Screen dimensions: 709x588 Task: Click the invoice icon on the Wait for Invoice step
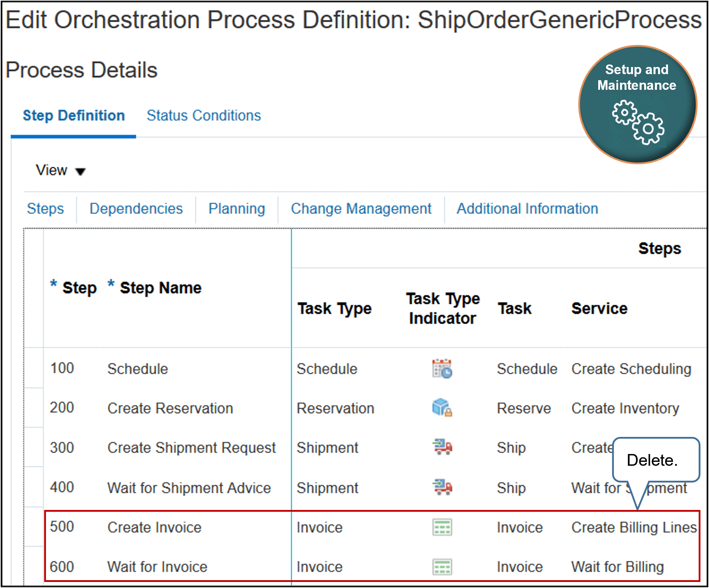tap(442, 567)
